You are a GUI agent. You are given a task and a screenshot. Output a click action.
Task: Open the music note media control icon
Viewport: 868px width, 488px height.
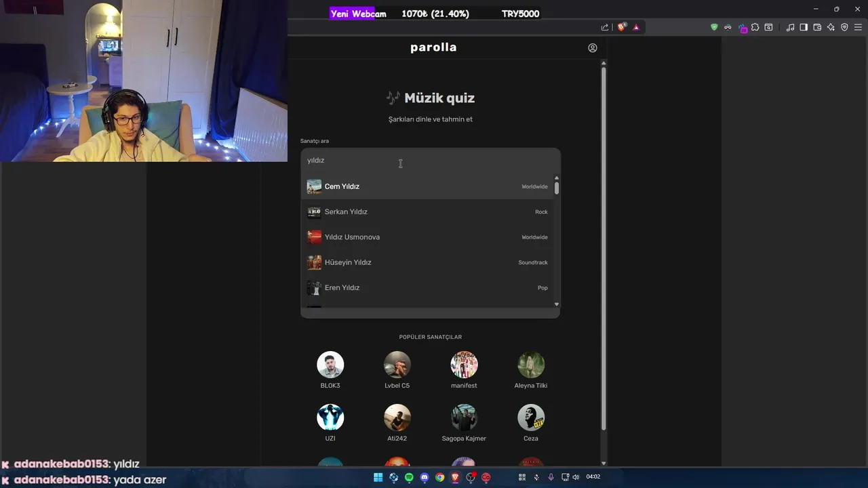[790, 27]
